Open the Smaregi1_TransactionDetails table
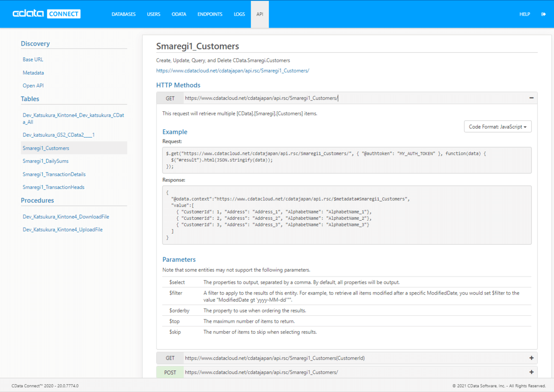554x392 pixels. [54, 175]
